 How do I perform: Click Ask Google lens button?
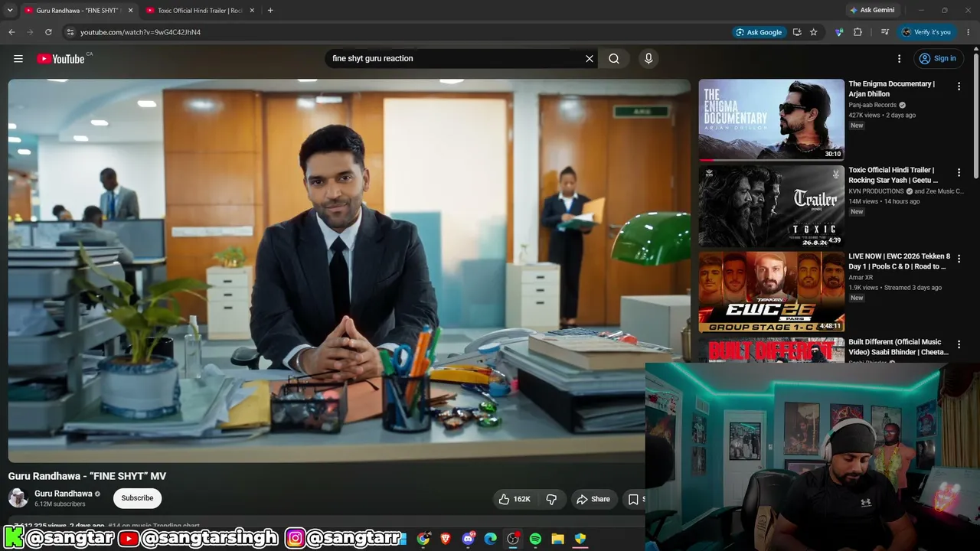tap(759, 32)
